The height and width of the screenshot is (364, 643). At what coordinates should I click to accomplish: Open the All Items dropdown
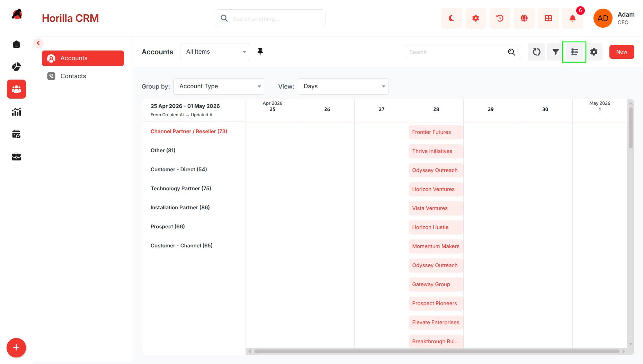pyautogui.click(x=214, y=52)
